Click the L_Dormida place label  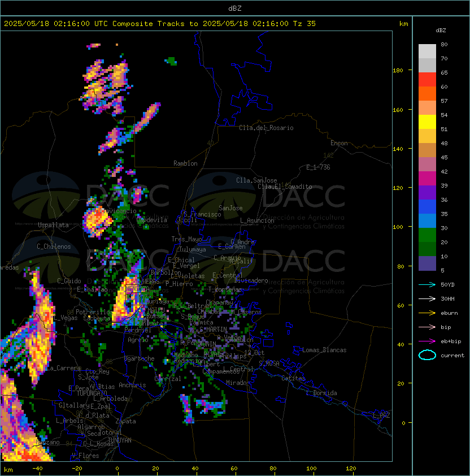(x=321, y=393)
